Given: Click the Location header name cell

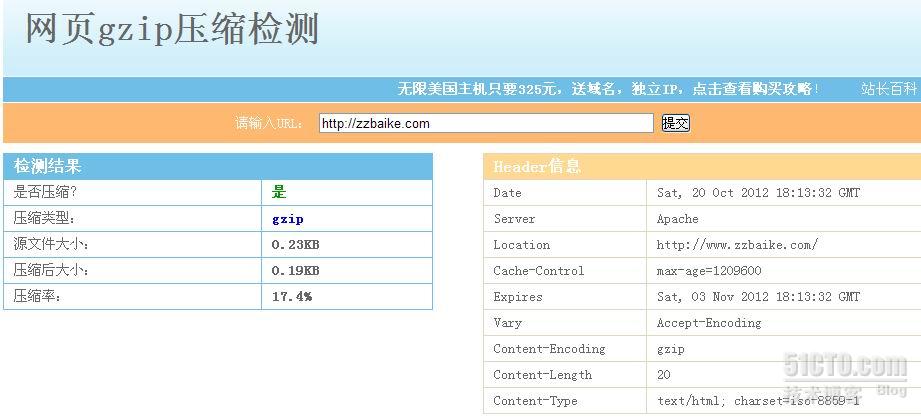Looking at the screenshot, I should 565,245.
